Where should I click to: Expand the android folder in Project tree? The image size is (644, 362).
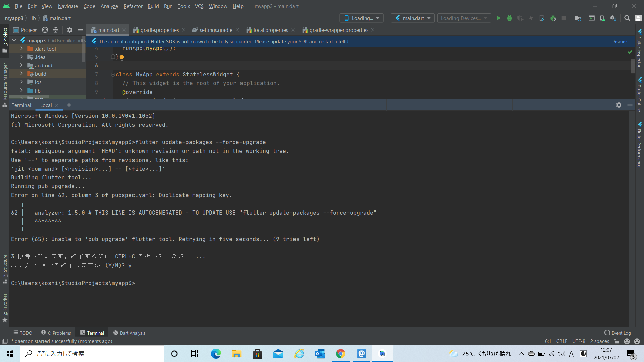pos(21,65)
